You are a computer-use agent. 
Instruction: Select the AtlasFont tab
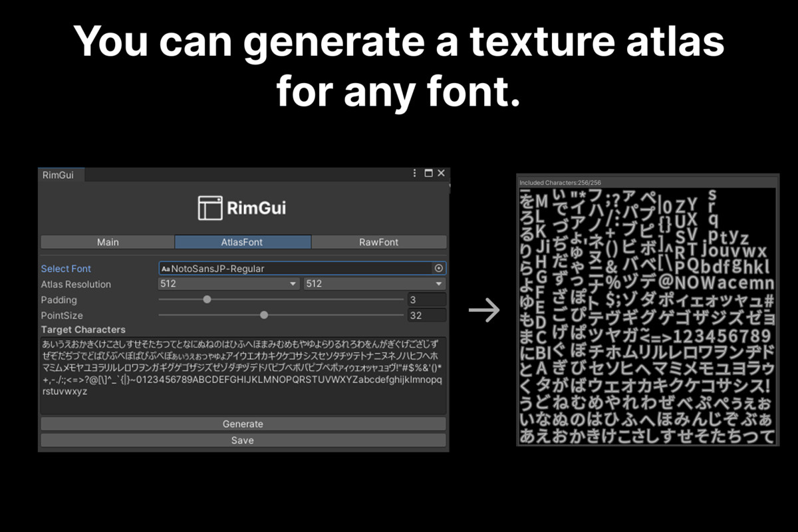click(x=243, y=242)
